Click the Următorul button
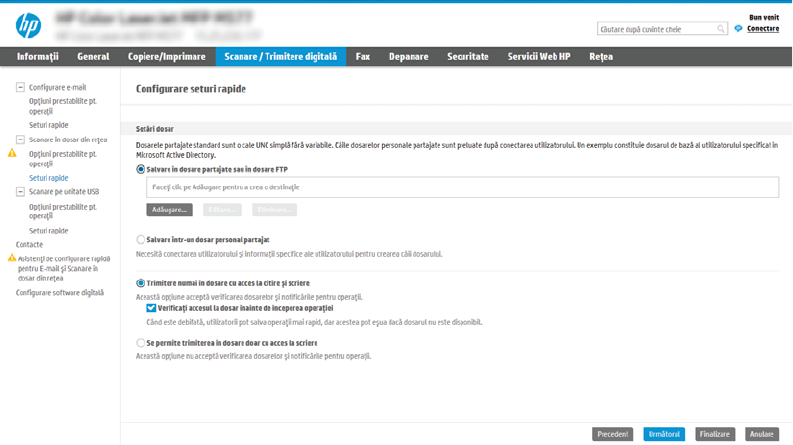This screenshot has height=445, width=793. (664, 434)
